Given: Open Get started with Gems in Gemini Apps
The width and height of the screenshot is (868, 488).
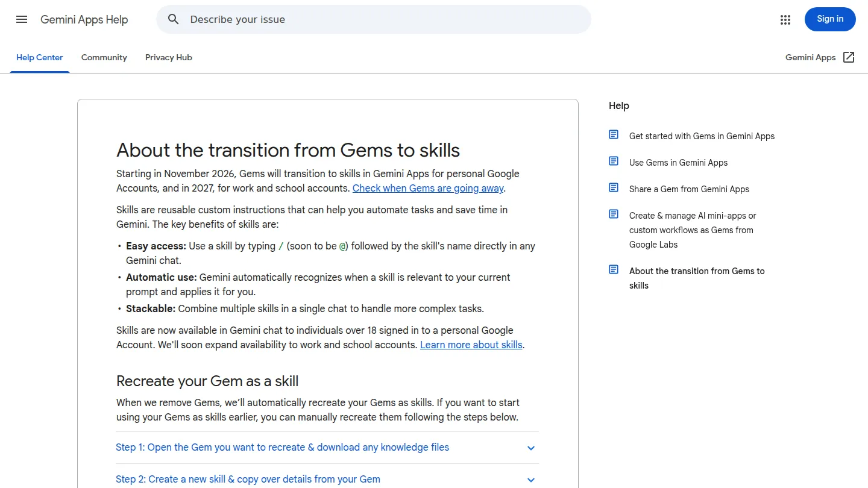Looking at the screenshot, I should click(702, 136).
